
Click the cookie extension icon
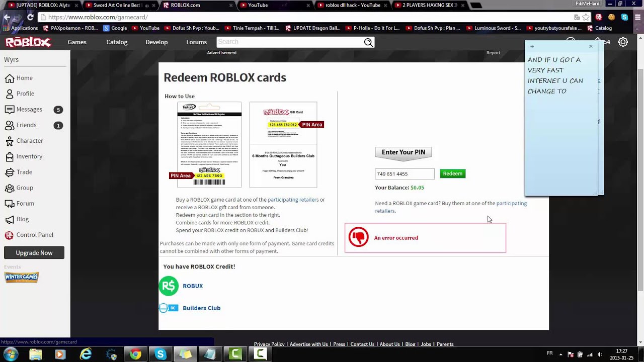tap(611, 17)
